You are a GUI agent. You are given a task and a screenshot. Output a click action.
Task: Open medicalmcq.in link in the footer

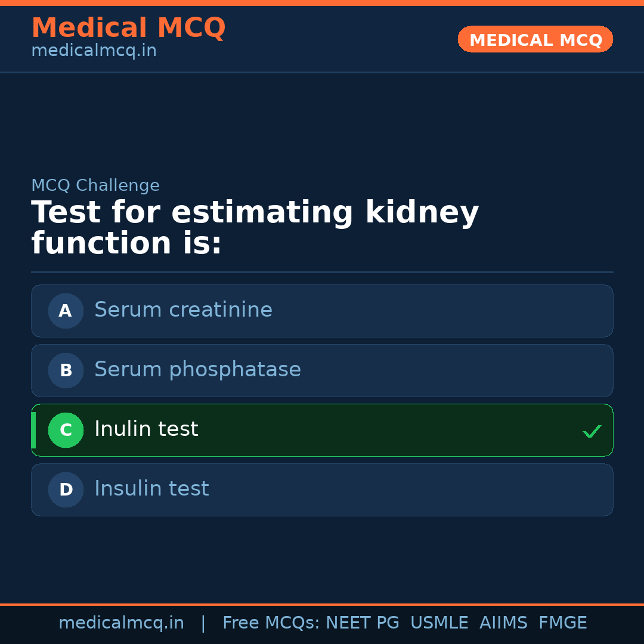121,623
